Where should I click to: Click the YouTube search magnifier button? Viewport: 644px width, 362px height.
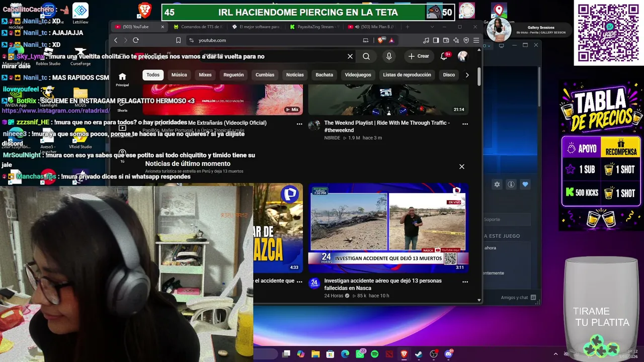click(x=366, y=56)
